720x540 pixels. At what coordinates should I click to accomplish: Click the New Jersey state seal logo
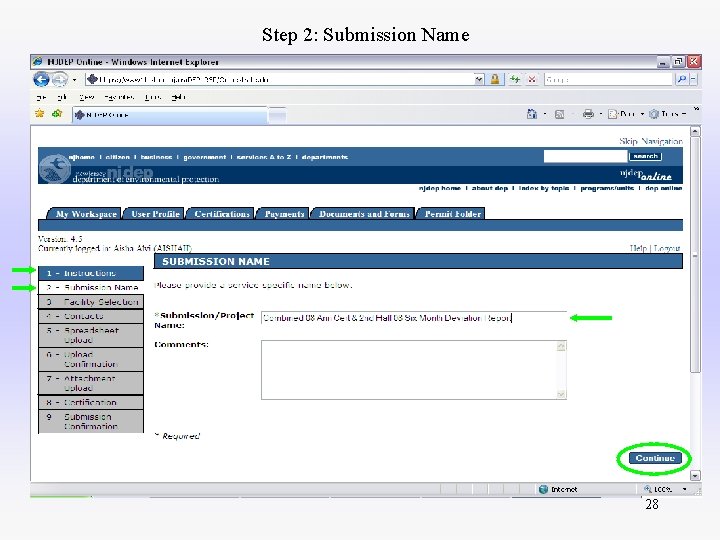[x=55, y=168]
